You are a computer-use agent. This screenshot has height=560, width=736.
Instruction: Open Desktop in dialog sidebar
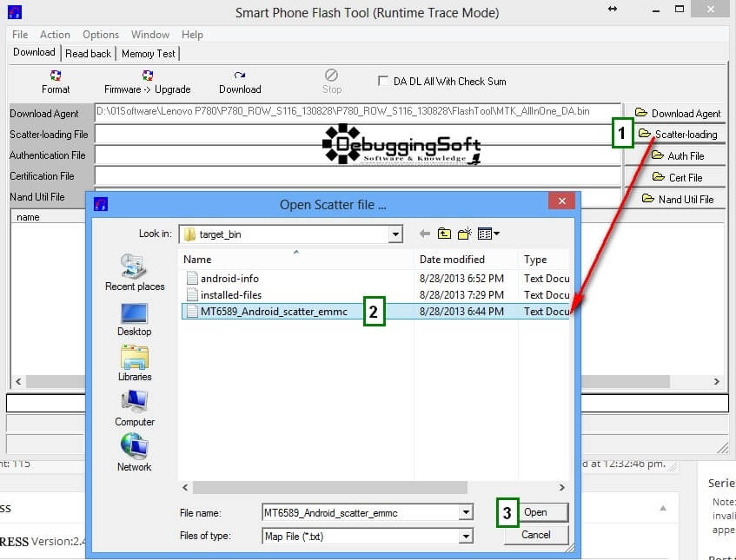click(x=135, y=320)
